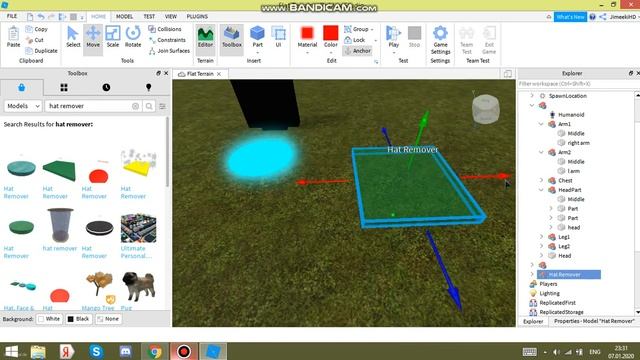Expand the Leg1 node
The image size is (640, 360).
[x=541, y=237]
